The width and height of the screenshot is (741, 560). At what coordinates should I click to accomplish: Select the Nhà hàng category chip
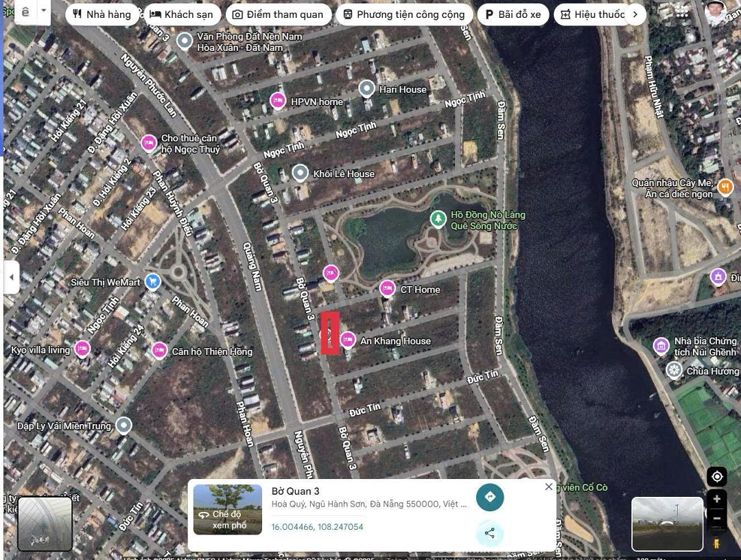pos(102,14)
